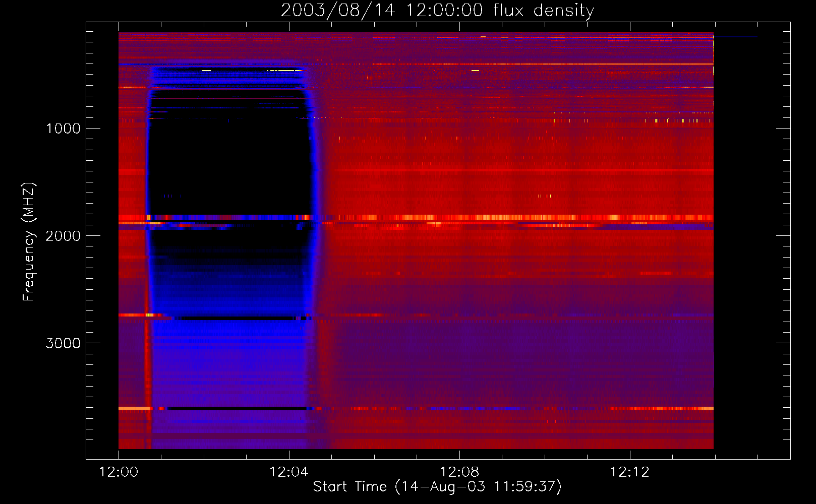This screenshot has height=504, width=816.
Task: Click the 12:08 time tick label
Action: [x=459, y=472]
